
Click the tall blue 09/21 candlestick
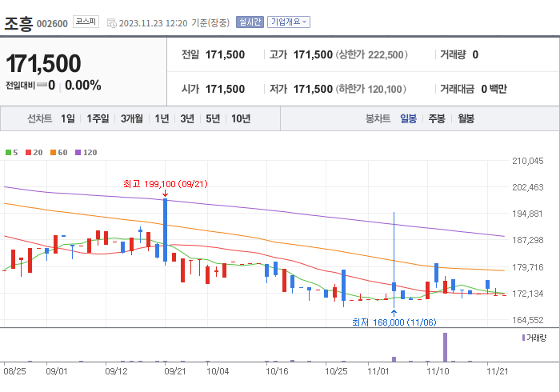tap(165, 230)
